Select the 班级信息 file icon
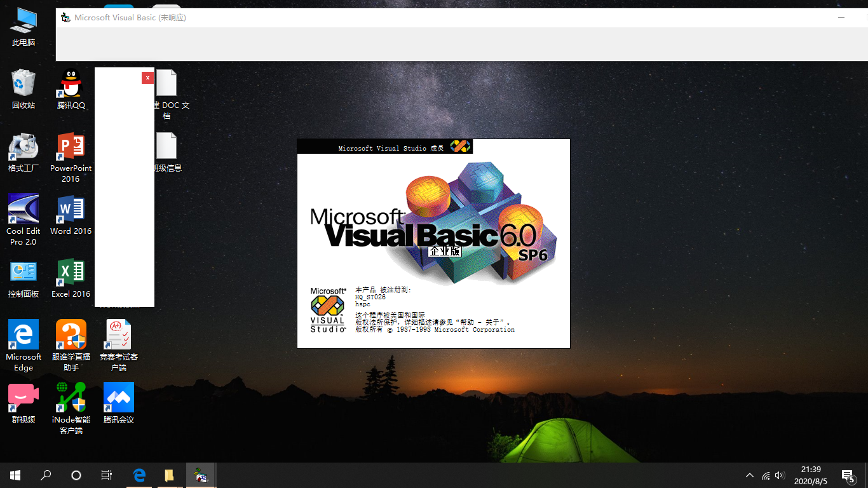868x488 pixels. (x=166, y=152)
